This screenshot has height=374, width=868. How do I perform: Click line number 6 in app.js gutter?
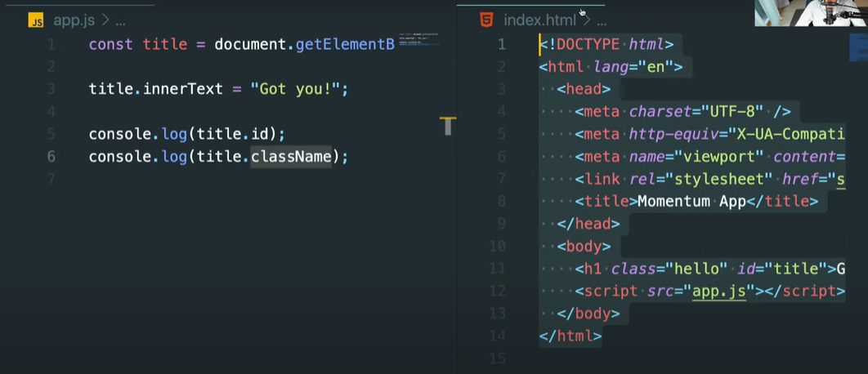pos(51,157)
